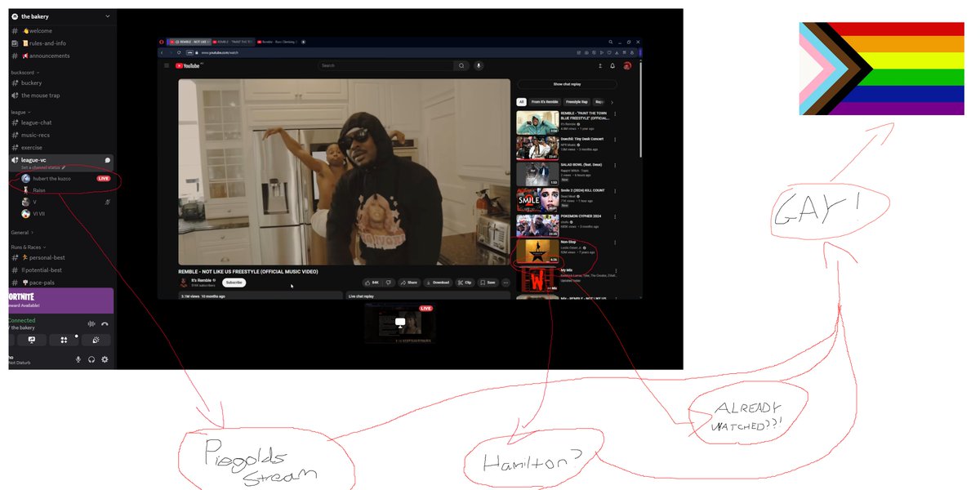Open a new browser tab
The image size is (980, 490).
(304, 41)
